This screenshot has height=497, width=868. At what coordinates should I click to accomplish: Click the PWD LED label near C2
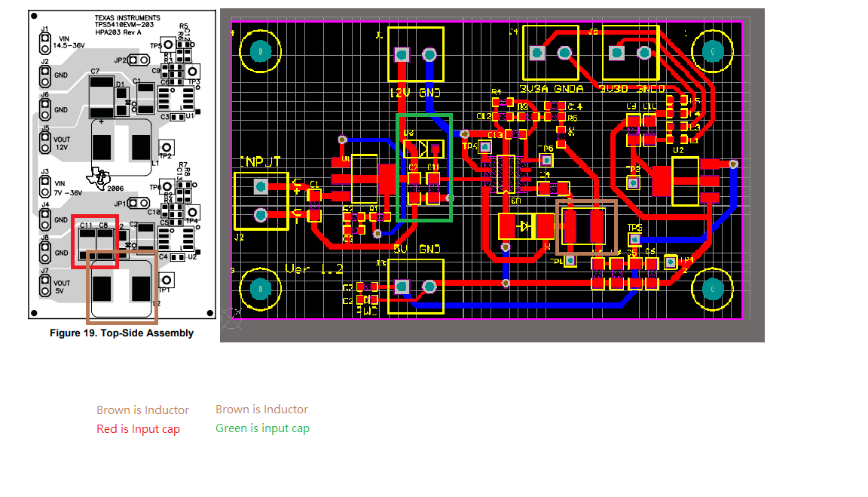(367, 311)
